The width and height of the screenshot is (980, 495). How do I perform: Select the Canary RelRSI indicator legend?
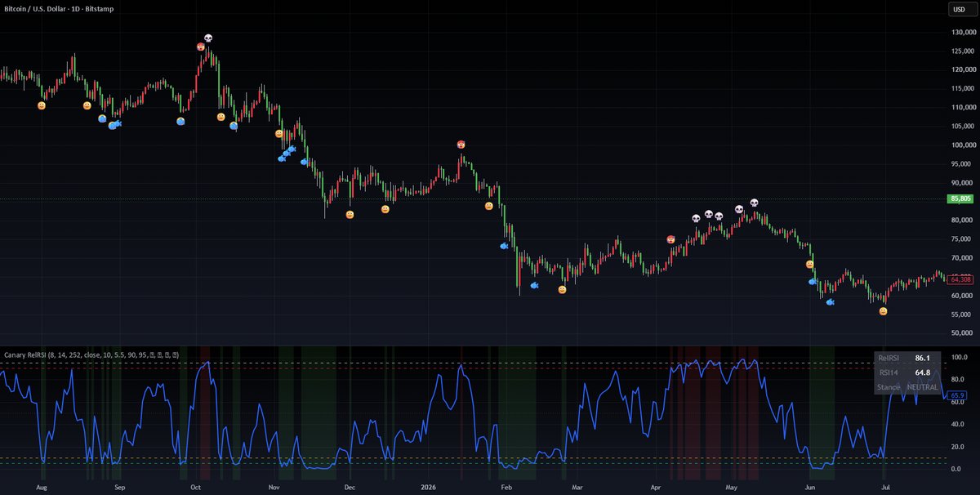pos(91,355)
